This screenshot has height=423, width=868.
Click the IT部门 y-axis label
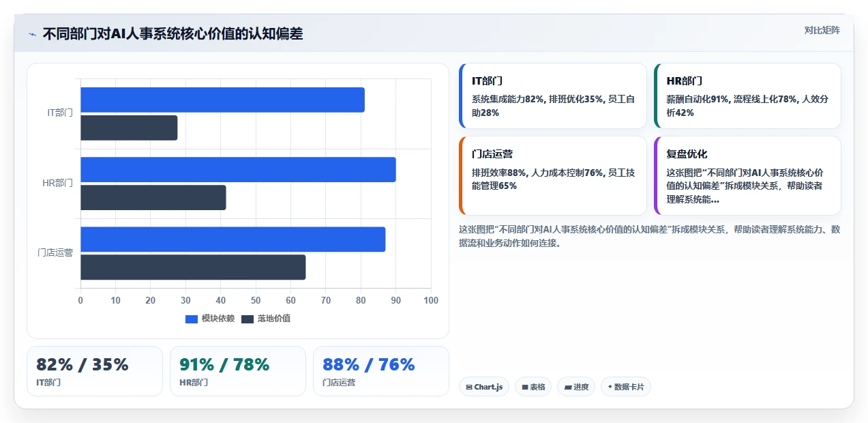(60, 113)
